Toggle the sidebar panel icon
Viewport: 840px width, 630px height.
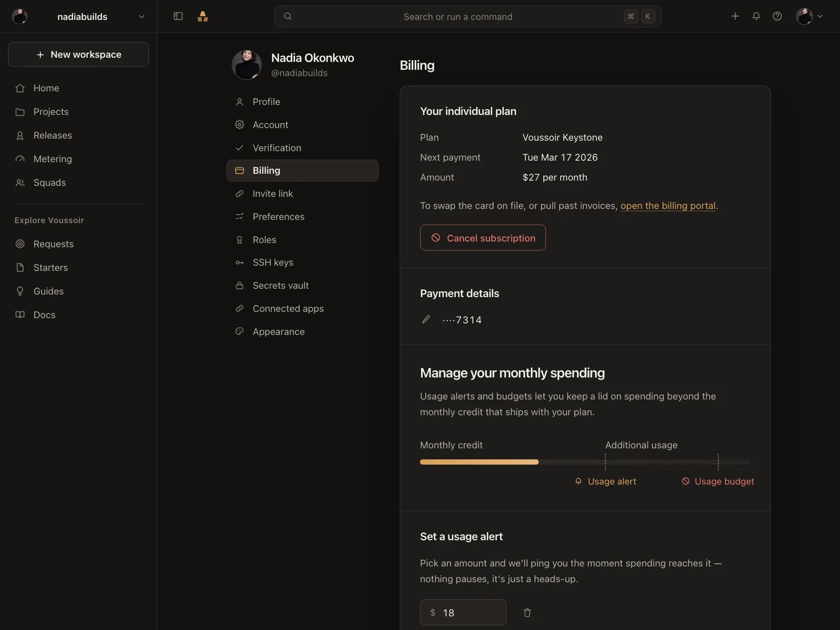tap(178, 16)
